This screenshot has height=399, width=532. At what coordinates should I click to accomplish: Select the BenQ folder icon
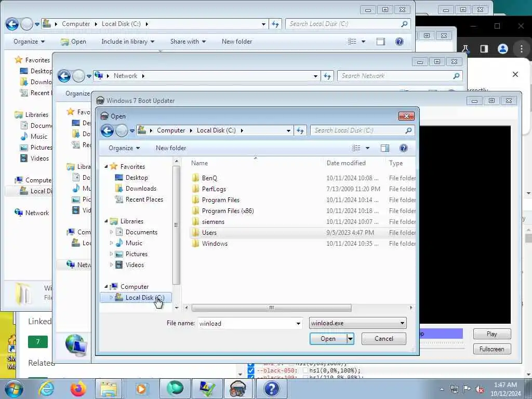[195, 178]
